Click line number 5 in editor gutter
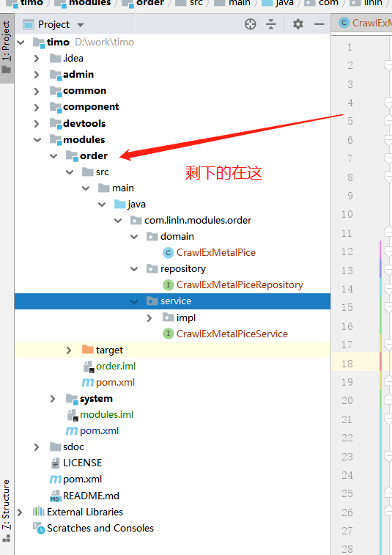This screenshot has width=392, height=555. pos(350,122)
